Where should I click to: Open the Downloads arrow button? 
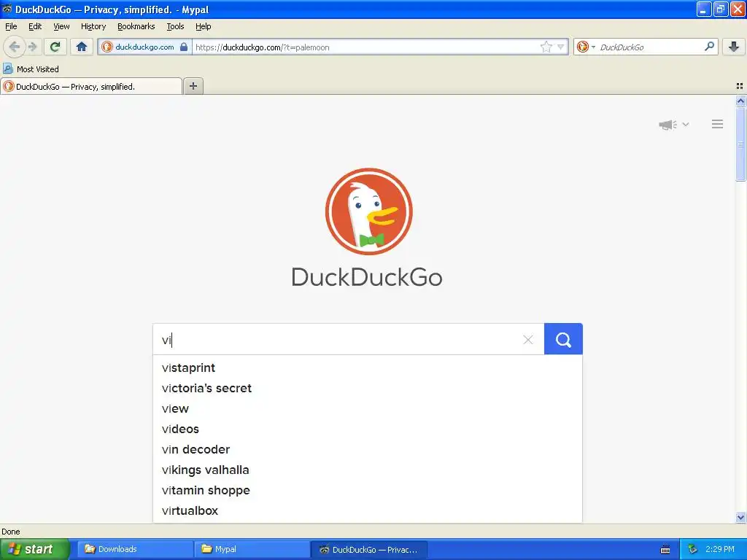(734, 47)
